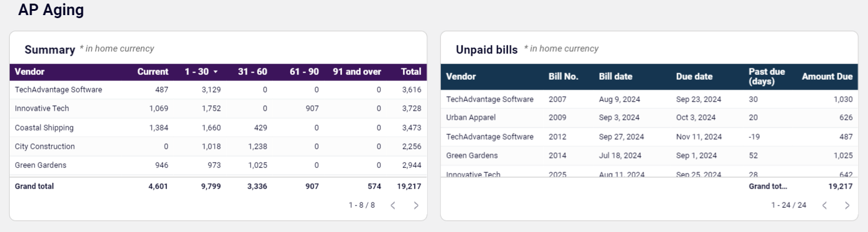Click 3,129 value for TechAdvantage Software
Image resolution: width=868 pixels, height=232 pixels.
click(x=211, y=90)
